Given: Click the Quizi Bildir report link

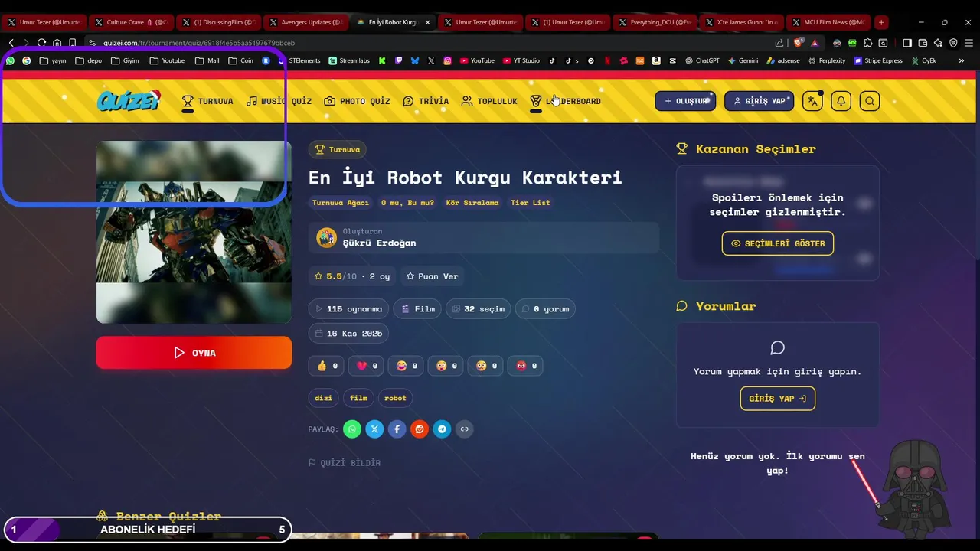Looking at the screenshot, I should tap(345, 463).
